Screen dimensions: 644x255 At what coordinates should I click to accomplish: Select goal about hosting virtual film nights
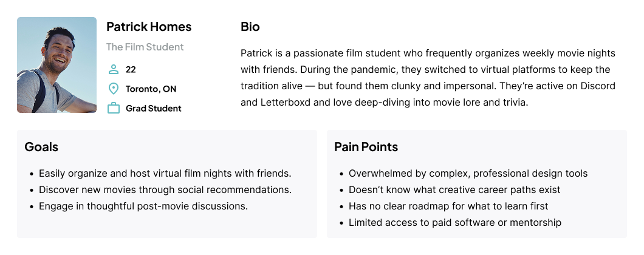pyautogui.click(x=165, y=173)
